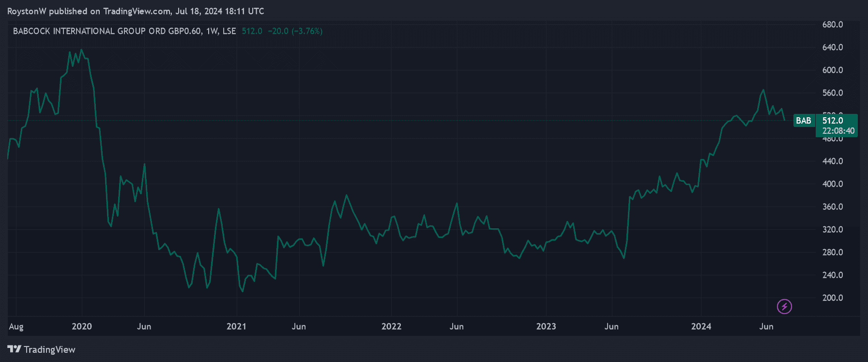Image resolution: width=868 pixels, height=362 pixels.
Task: Select the 2020 marker on time axis
Action: pyautogui.click(x=82, y=326)
